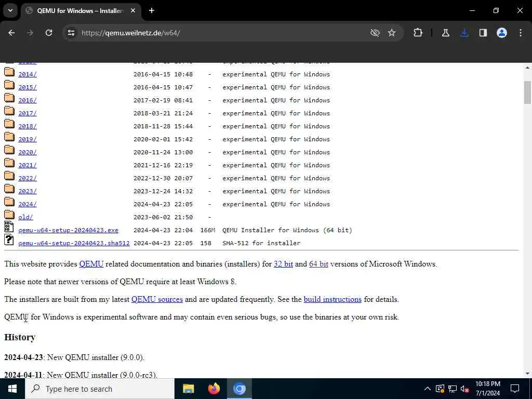
Task: Click the unknown file icon for sha512
Action: [9, 240]
